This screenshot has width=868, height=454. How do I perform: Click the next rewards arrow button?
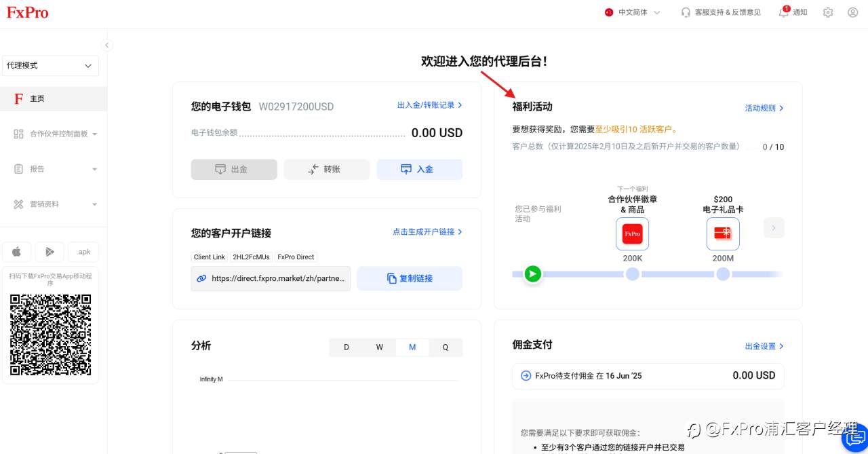point(774,227)
